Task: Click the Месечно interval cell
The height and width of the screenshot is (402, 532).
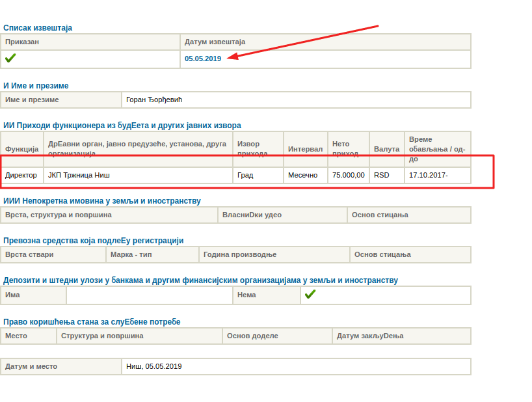Action: [303, 175]
